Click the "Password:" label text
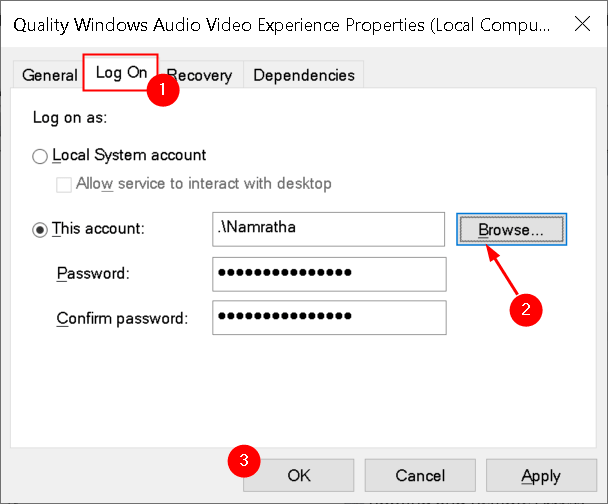The height and width of the screenshot is (504, 608). 93,273
